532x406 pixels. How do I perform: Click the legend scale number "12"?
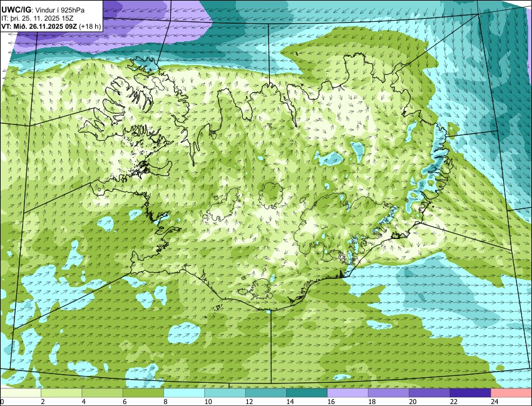(x=249, y=402)
